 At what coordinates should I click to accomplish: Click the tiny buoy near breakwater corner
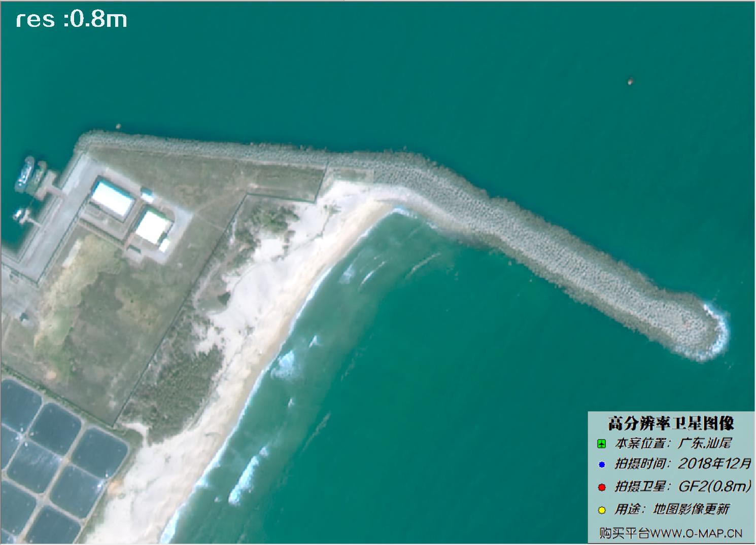(118, 127)
